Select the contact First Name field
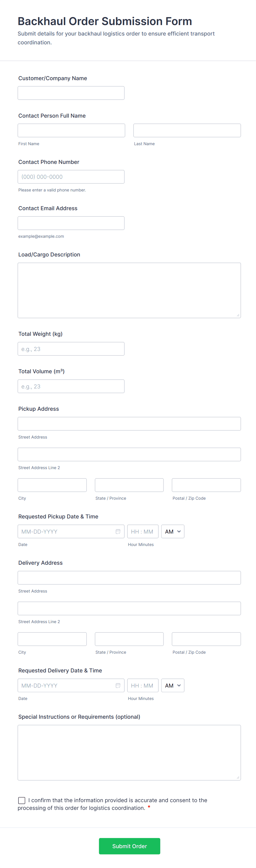The image size is (256, 868). [71, 130]
